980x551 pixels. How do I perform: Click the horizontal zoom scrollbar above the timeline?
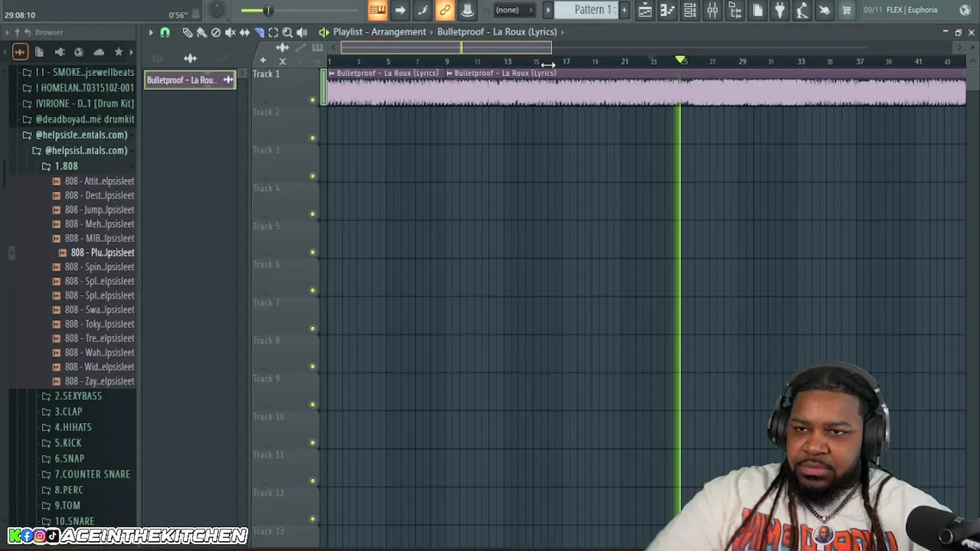tap(446, 47)
